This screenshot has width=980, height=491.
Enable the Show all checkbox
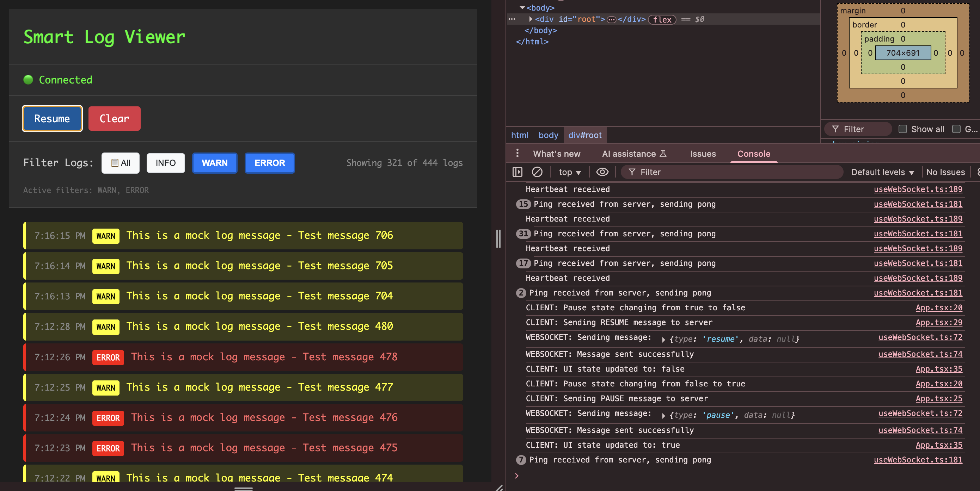click(x=902, y=129)
